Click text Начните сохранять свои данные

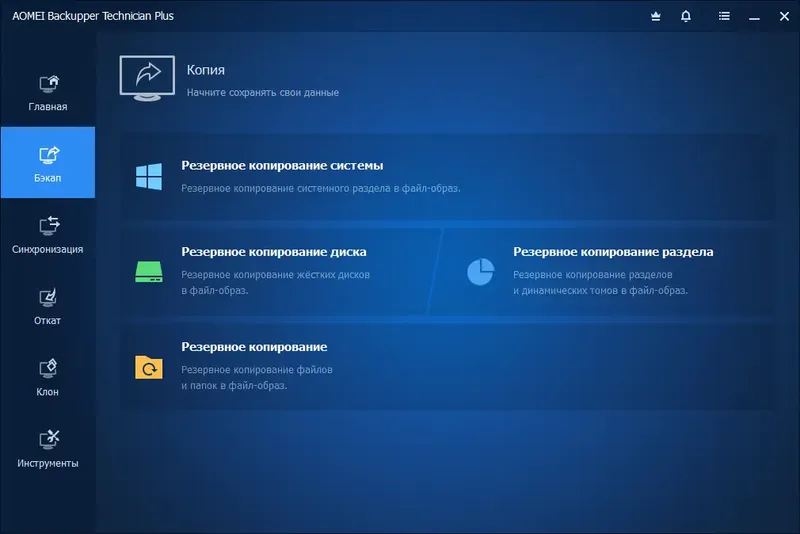[263, 93]
